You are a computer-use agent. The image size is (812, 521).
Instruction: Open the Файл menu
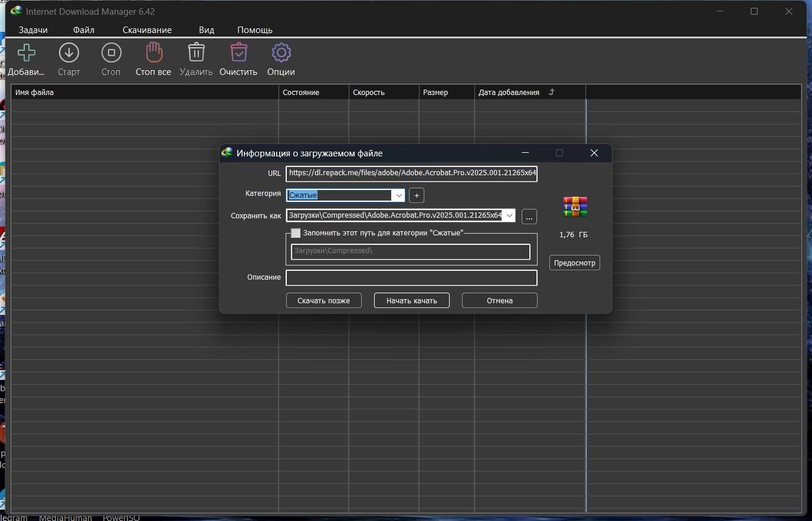pyautogui.click(x=84, y=30)
